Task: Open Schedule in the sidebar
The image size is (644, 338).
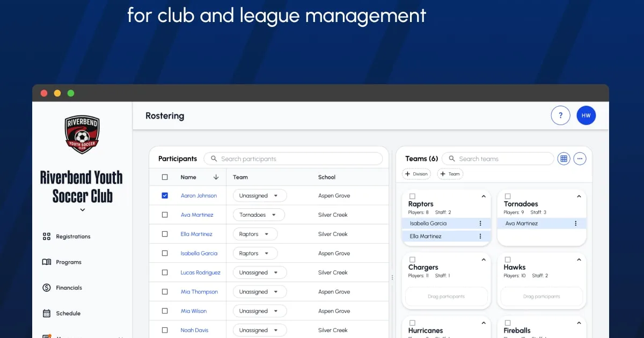Action: pyautogui.click(x=68, y=314)
